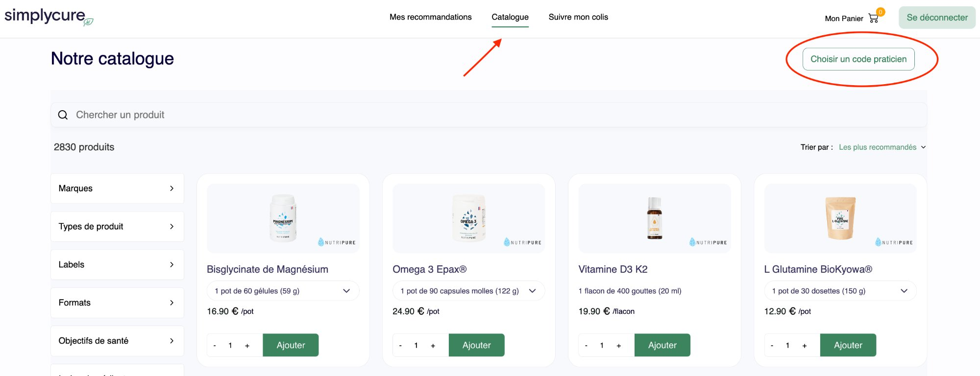Expand the Types de produit filter
The image size is (980, 376).
tap(171, 226)
